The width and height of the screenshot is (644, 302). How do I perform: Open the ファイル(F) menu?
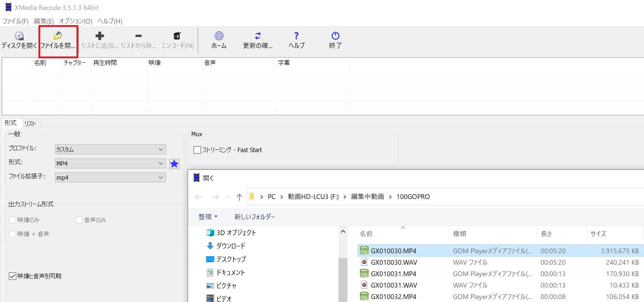click(16, 21)
